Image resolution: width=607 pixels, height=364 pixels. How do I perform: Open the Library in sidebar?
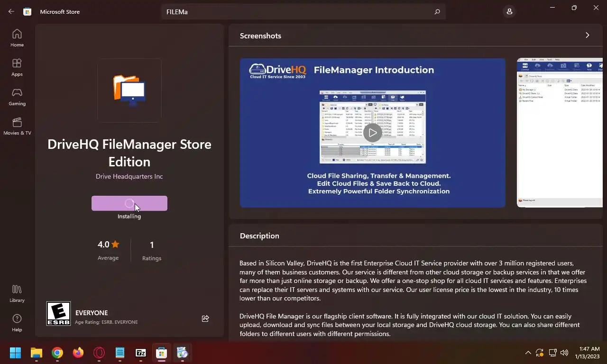(x=17, y=293)
